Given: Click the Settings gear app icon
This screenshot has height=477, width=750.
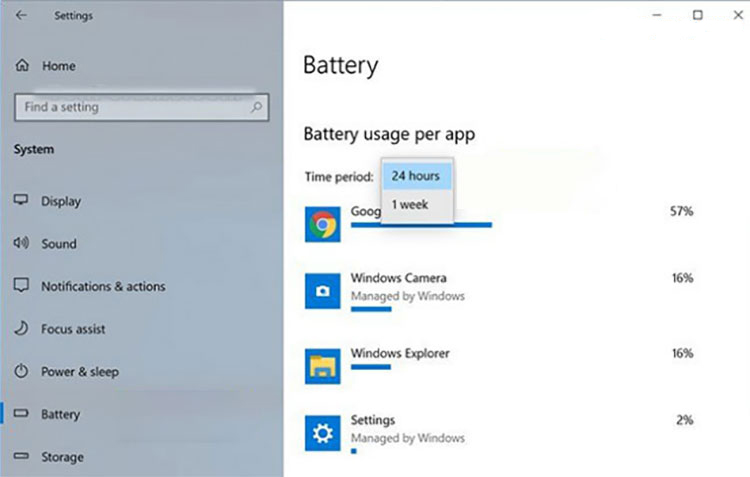Looking at the screenshot, I should tap(323, 433).
